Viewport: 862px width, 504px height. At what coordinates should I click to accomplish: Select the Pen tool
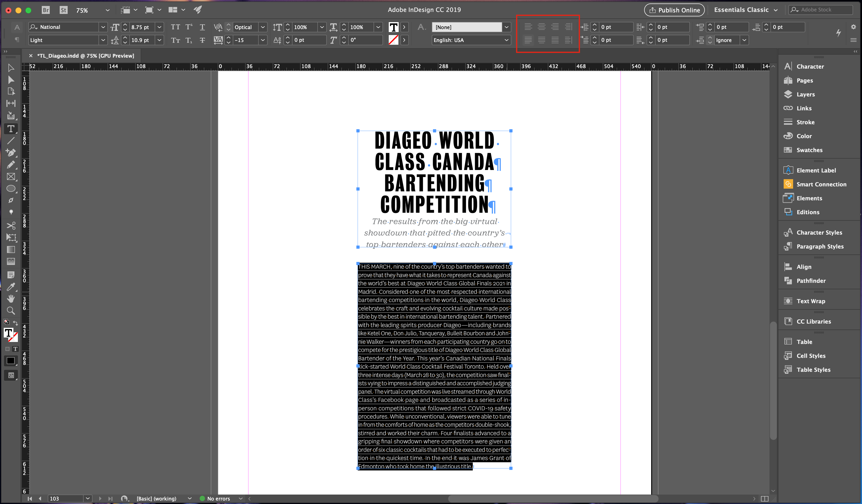[x=11, y=153]
